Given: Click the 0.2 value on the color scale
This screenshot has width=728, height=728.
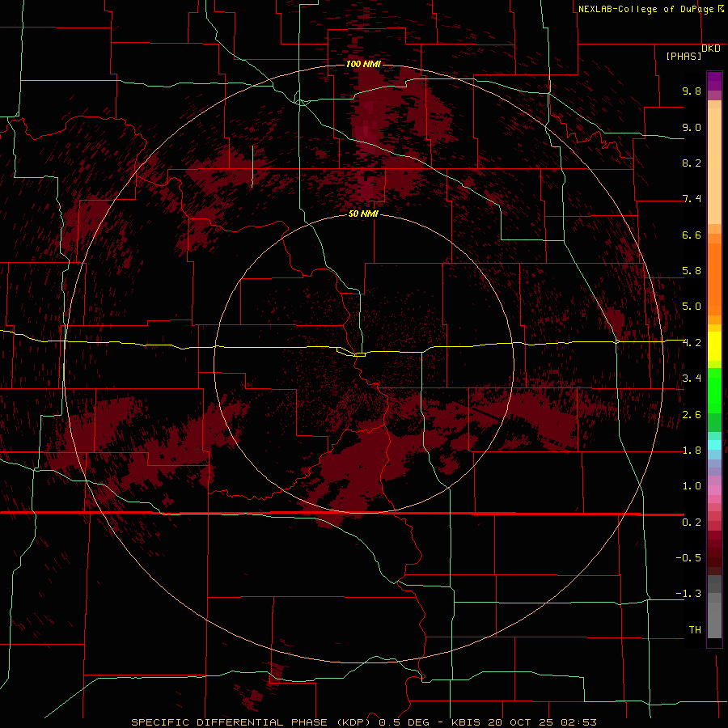Looking at the screenshot, I should click(x=692, y=523).
